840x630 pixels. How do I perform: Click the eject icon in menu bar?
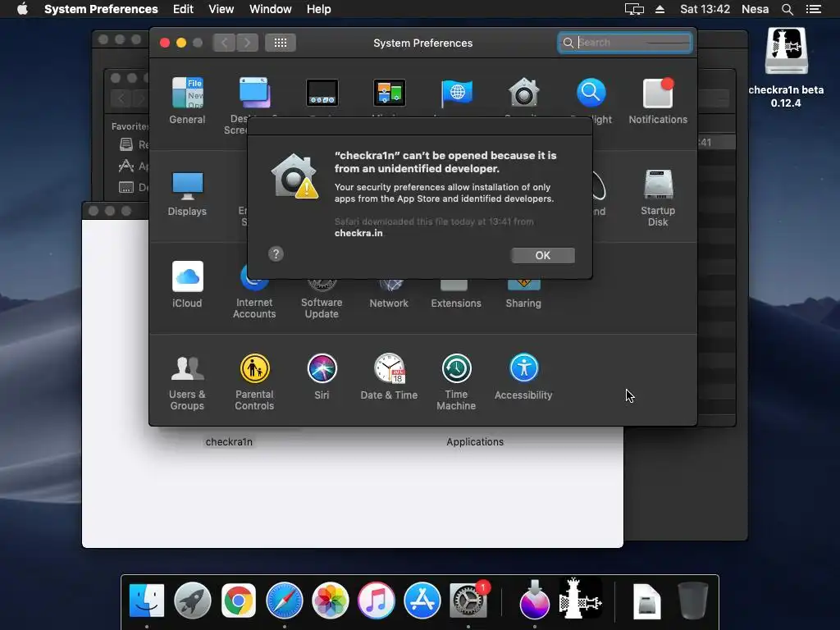click(x=660, y=9)
